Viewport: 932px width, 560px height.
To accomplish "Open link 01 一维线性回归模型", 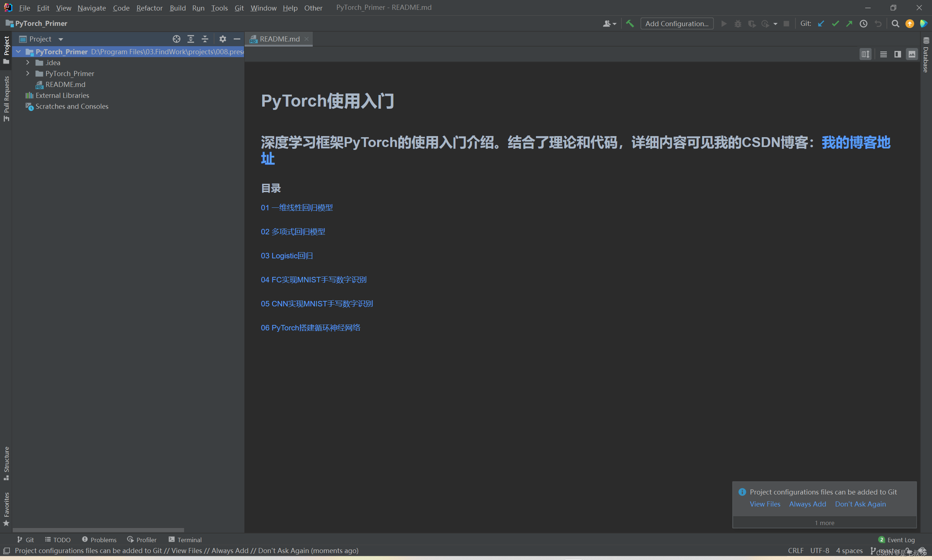I will pos(297,207).
